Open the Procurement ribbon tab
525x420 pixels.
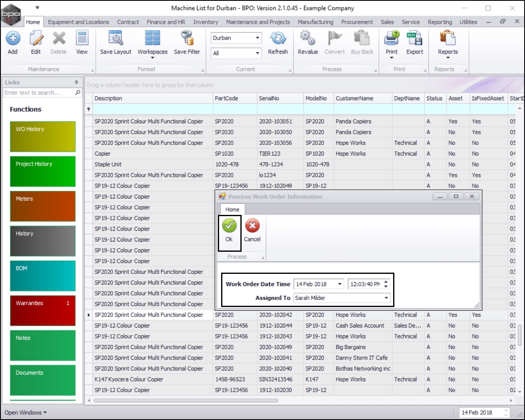(357, 22)
